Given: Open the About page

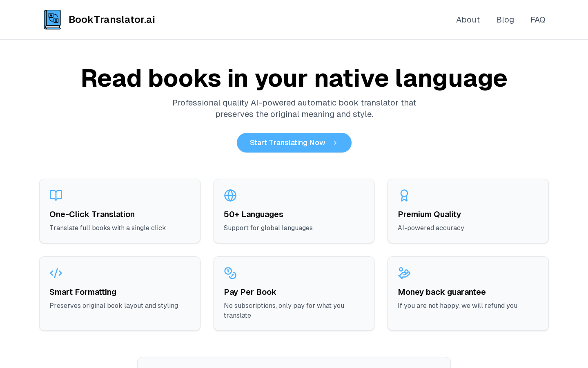Looking at the screenshot, I should [x=468, y=20].
